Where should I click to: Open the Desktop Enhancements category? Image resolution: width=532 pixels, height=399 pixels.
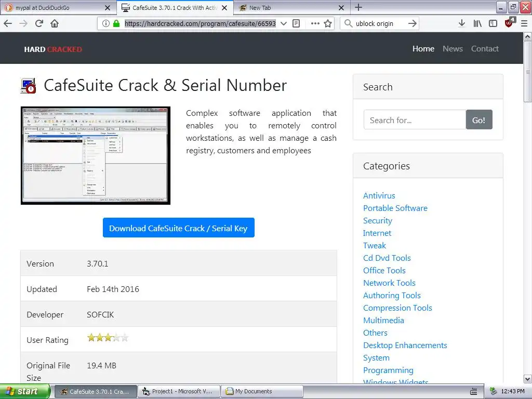click(x=405, y=345)
